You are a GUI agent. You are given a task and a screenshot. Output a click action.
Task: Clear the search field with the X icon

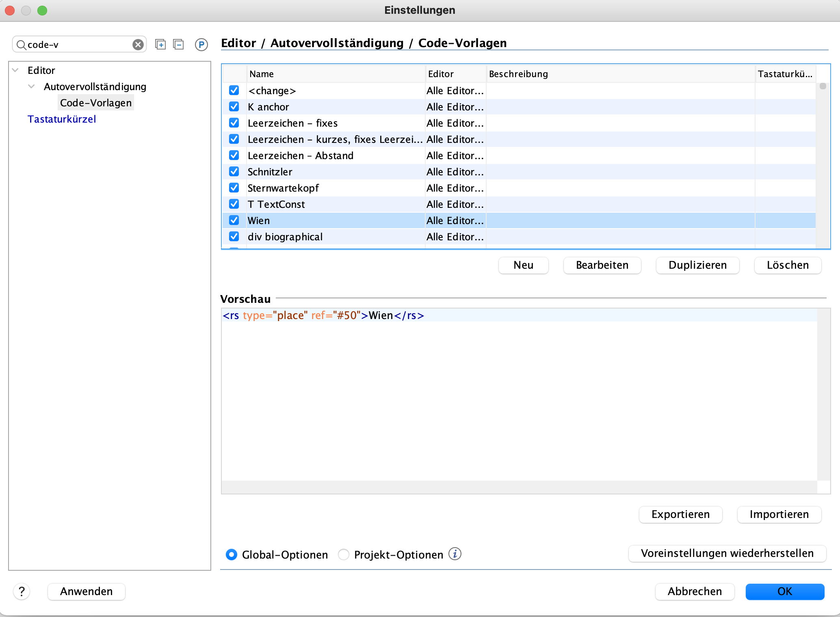click(138, 45)
